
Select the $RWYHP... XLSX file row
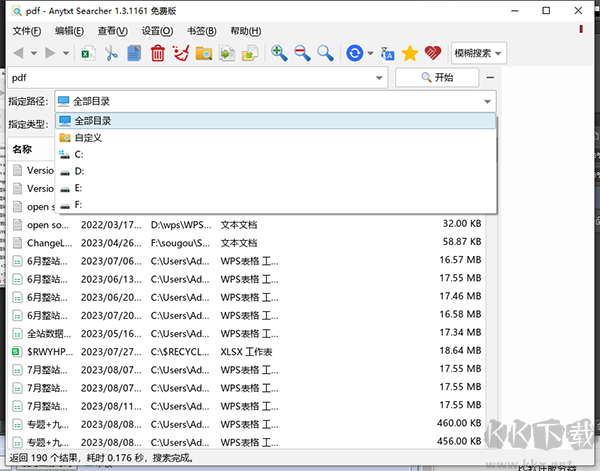tap(246, 352)
